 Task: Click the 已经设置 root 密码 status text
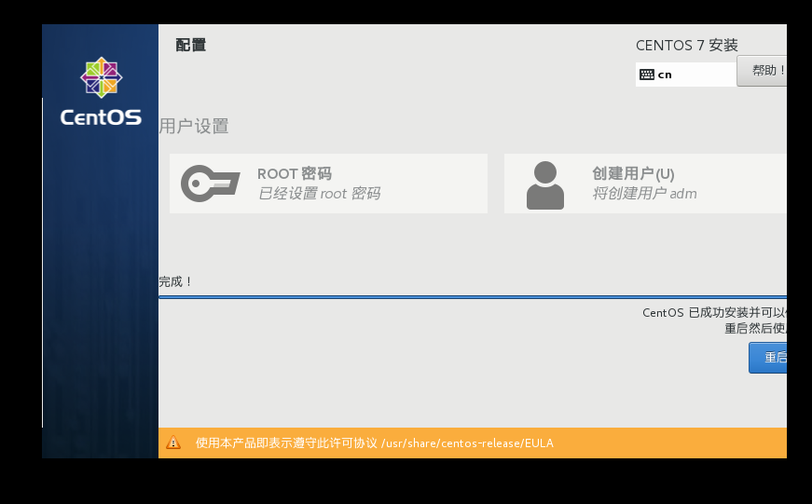coord(319,194)
